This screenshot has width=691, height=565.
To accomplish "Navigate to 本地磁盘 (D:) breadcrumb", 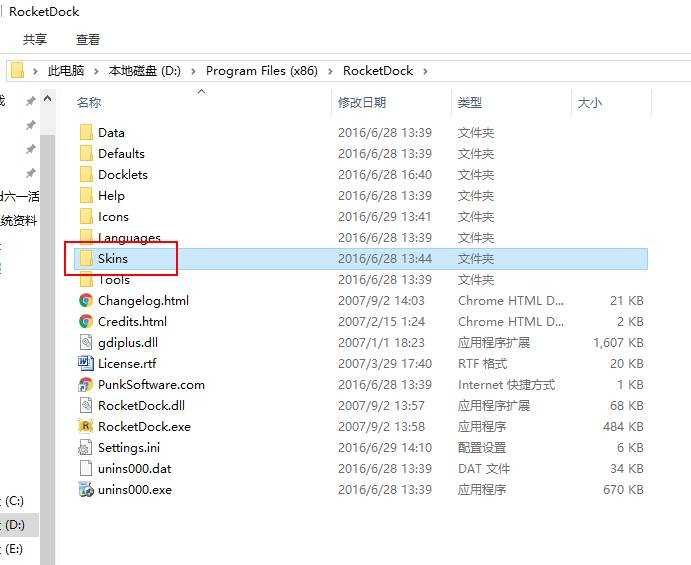I will click(145, 71).
